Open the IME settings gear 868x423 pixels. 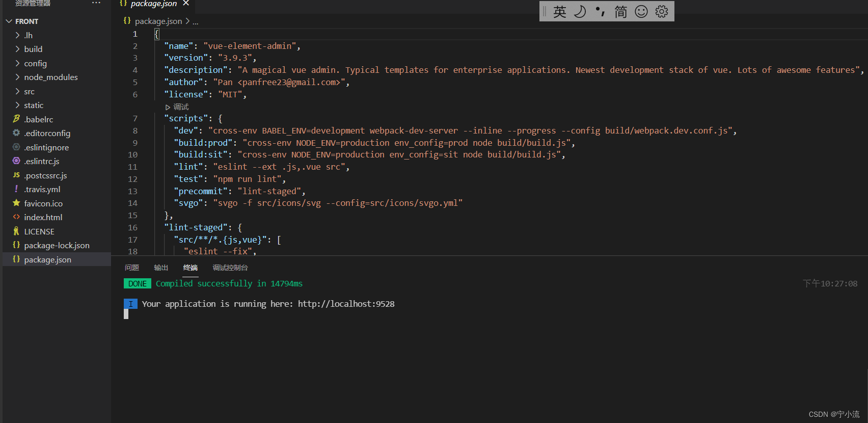pyautogui.click(x=662, y=11)
